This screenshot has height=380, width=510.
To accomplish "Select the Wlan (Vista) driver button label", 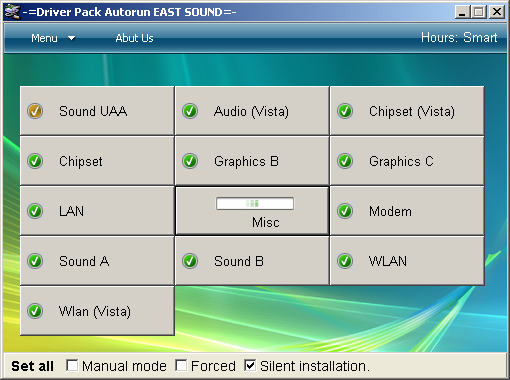I will [95, 311].
